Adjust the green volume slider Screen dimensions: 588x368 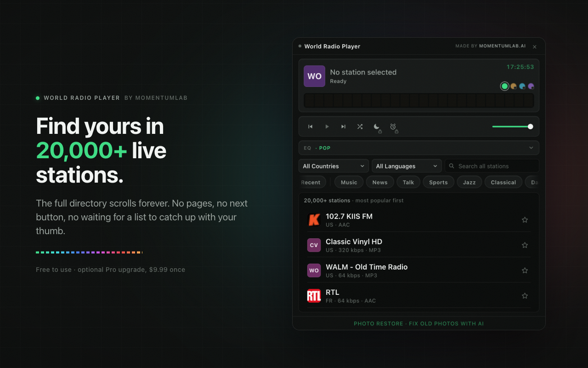tap(513, 126)
